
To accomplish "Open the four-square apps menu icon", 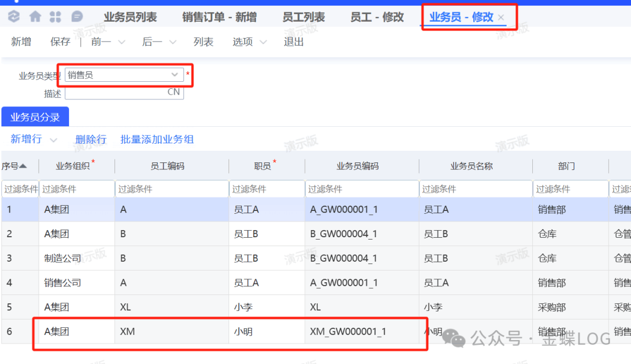I will point(56,17).
